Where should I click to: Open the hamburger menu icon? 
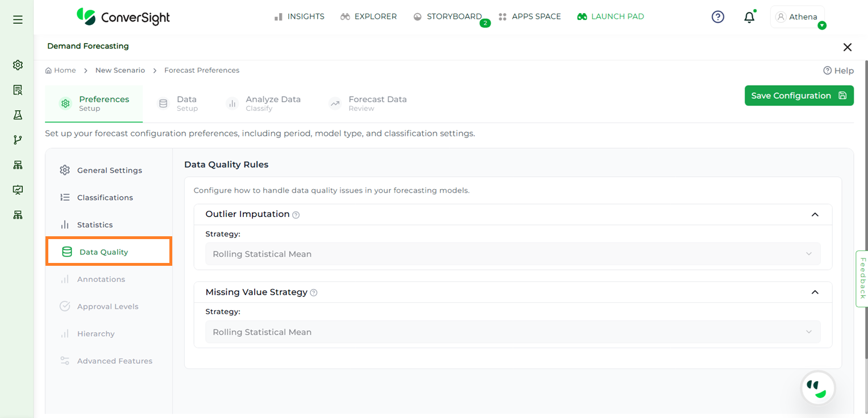(x=18, y=20)
